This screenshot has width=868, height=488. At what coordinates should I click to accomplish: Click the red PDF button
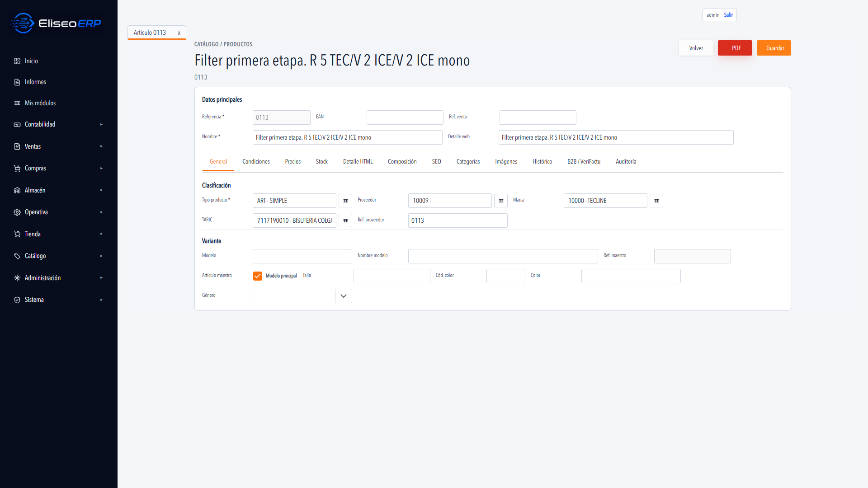[735, 48]
